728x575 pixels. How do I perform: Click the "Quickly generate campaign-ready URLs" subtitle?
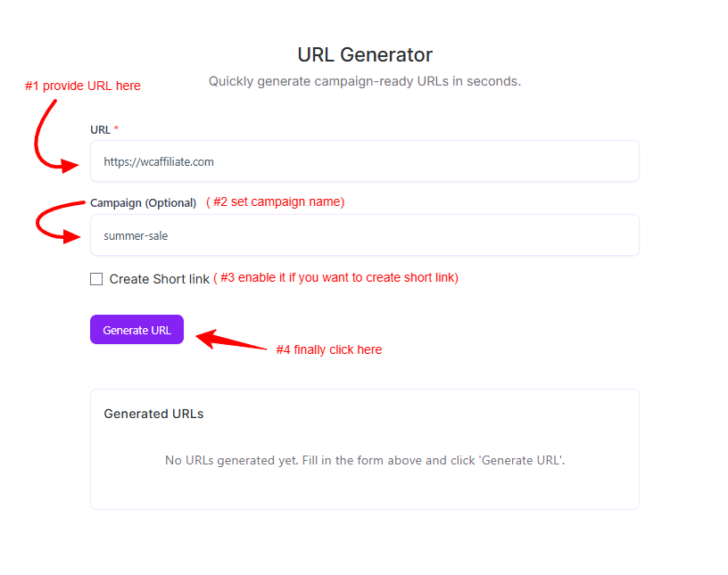364,81
